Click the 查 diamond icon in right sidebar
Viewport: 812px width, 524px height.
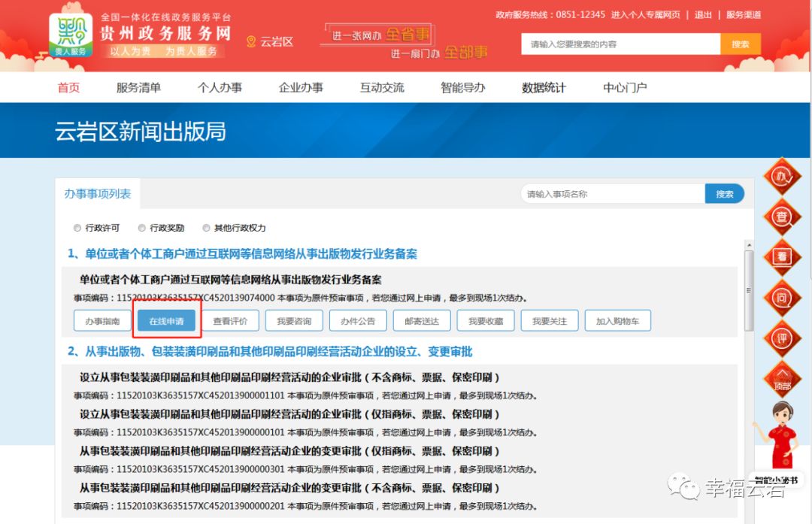782,217
